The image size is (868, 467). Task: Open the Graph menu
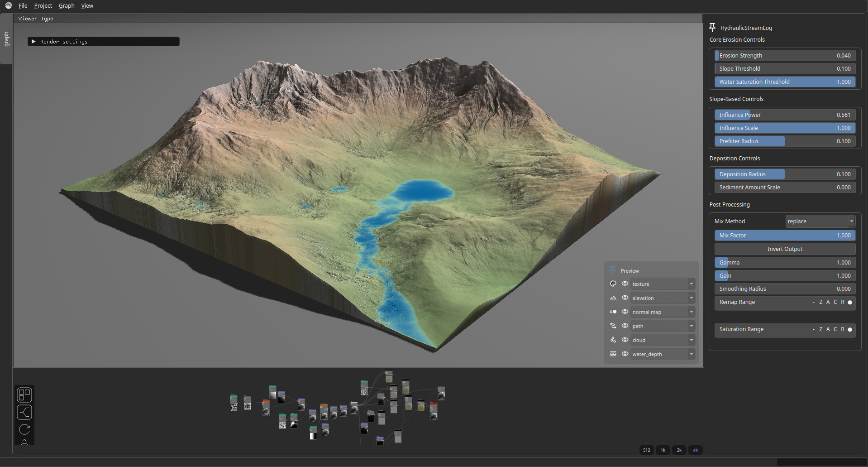[67, 6]
